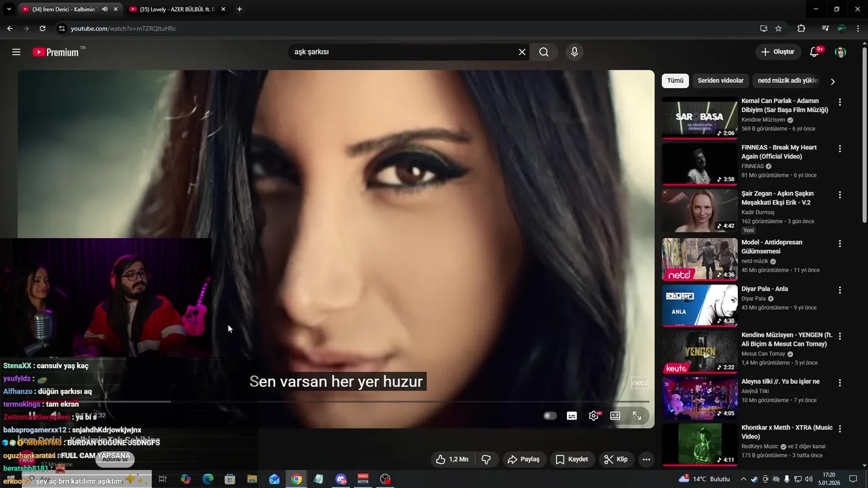Open the weather widget 14°C Bulutlu
This screenshot has width=868, height=488.
[x=704, y=479]
